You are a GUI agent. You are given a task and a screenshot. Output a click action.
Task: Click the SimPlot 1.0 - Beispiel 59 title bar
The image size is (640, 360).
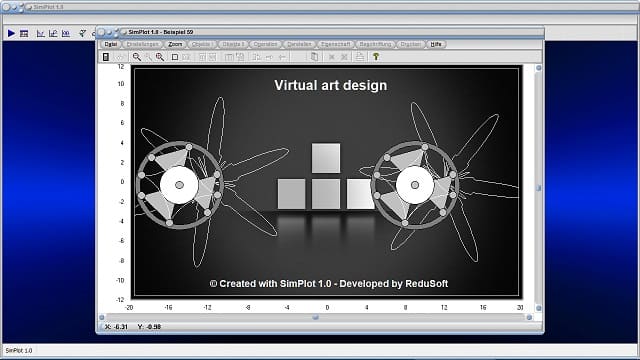320,32
